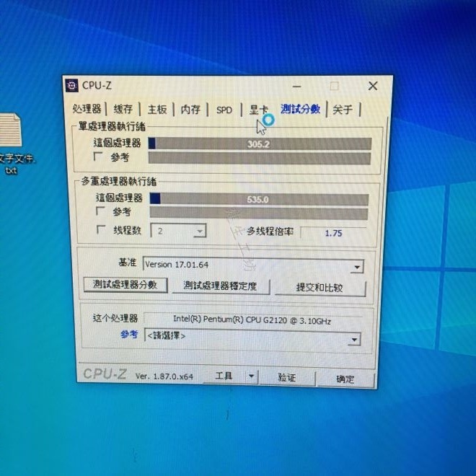This screenshot has height=476, width=476.
Task: Minimize the CPU-Z window
Action: [297, 87]
